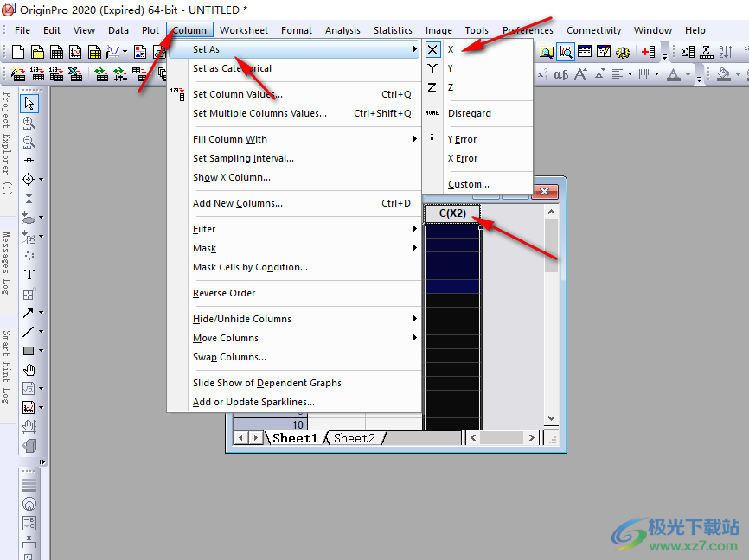Viewport: 749px width, 560px height.
Task: Click the Open folder toolbar icon
Action: click(x=37, y=52)
